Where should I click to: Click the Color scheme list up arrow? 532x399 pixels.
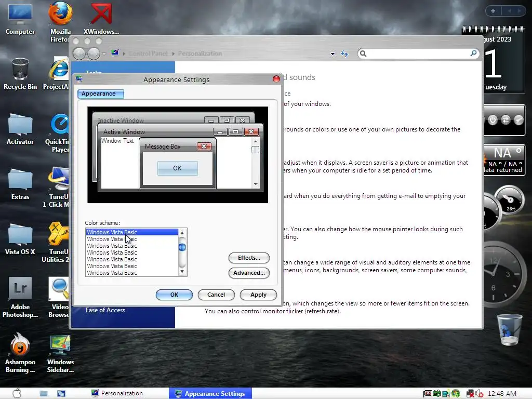coord(182,232)
